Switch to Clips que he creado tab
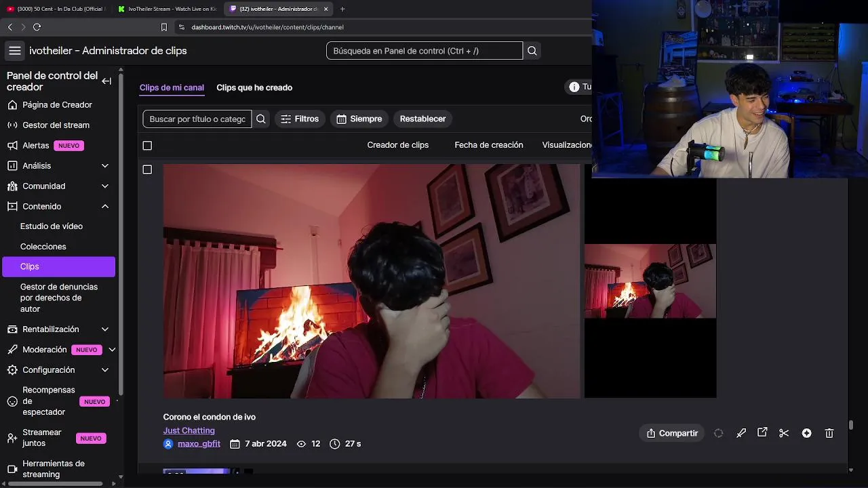Viewport: 868px width, 488px height. (x=254, y=87)
